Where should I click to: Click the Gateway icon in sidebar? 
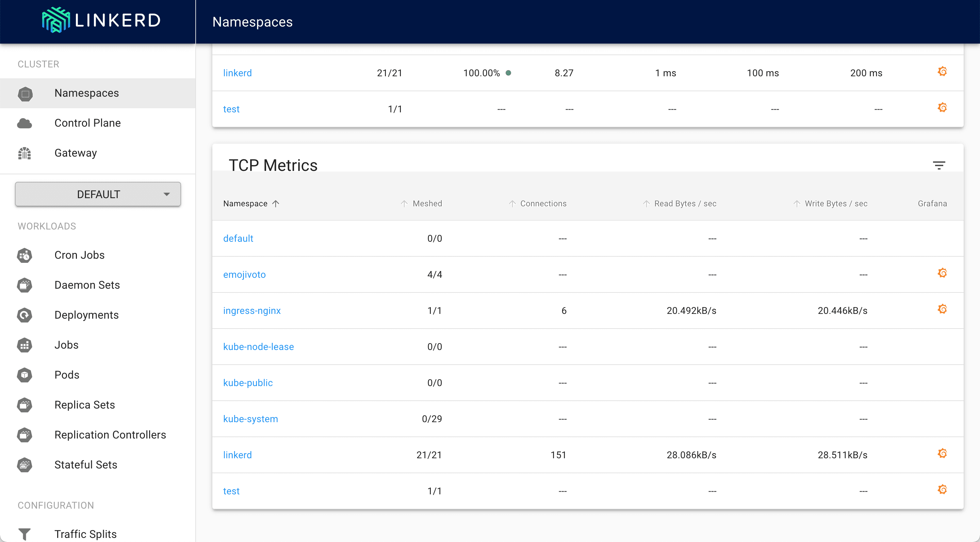pyautogui.click(x=25, y=153)
